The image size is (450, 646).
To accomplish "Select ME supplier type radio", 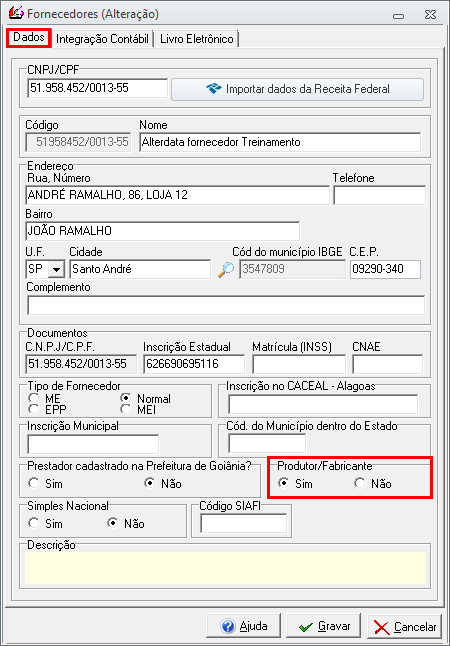I will tap(33, 398).
